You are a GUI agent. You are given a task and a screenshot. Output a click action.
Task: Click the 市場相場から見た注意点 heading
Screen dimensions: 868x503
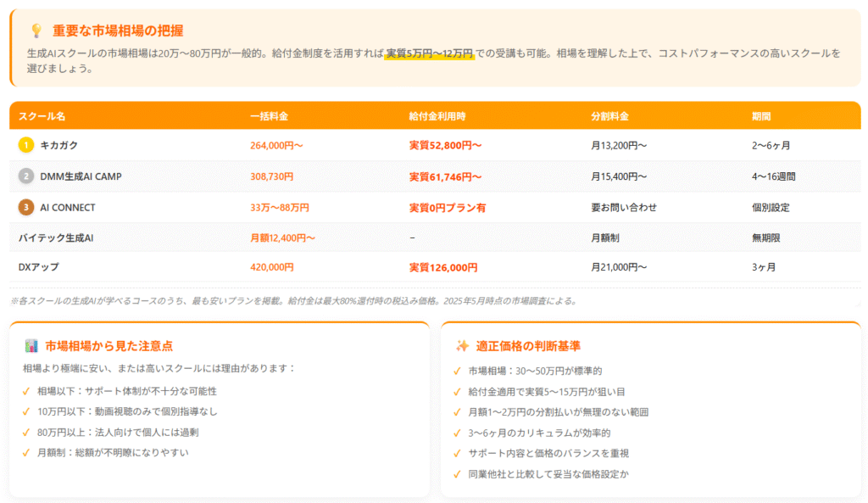point(109,346)
